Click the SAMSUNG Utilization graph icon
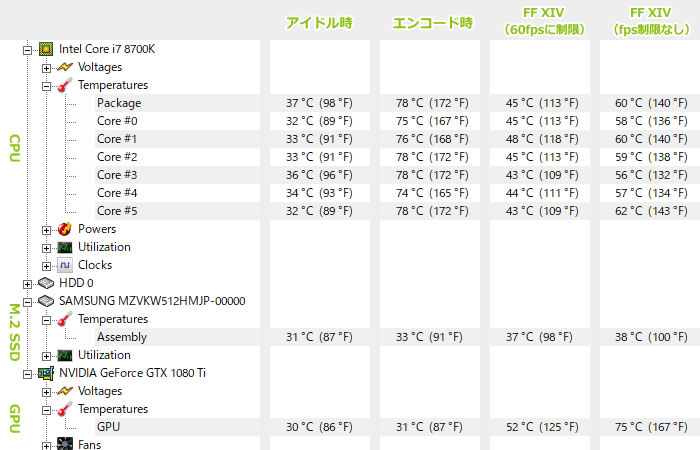Viewport: 700px width, 450px height. tap(65, 355)
